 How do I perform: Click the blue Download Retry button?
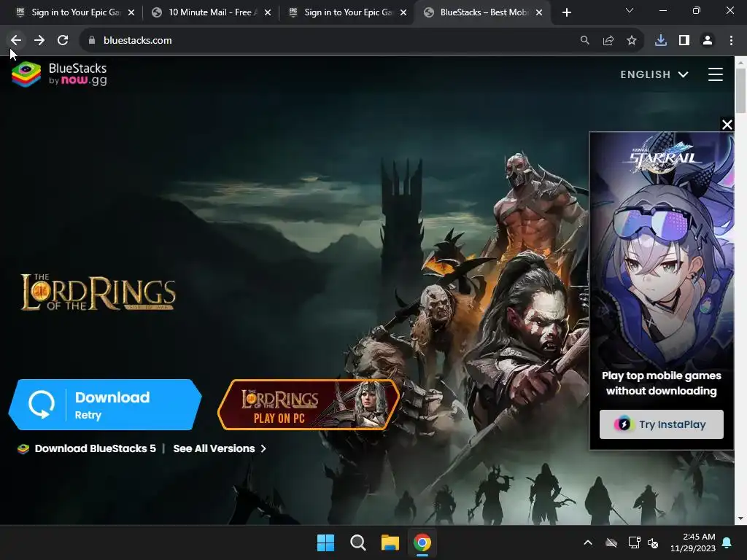[x=105, y=405]
